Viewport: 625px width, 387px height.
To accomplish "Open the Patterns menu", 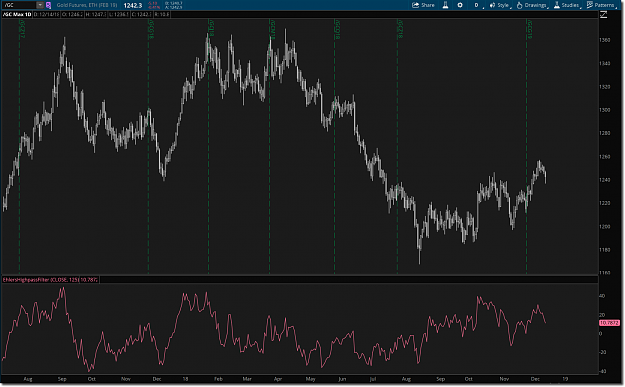I will [601, 5].
